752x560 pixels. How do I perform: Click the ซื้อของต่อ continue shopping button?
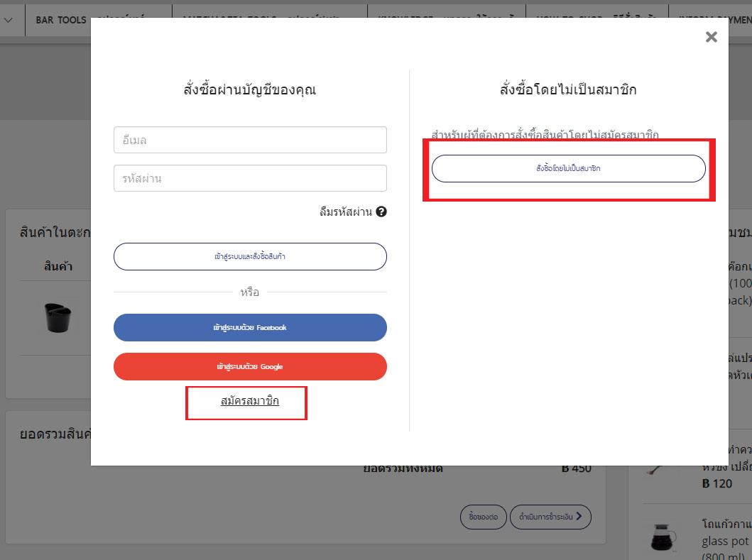click(x=484, y=517)
